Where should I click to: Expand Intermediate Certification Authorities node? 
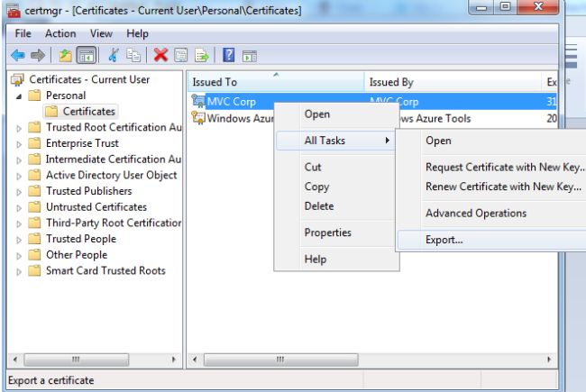click(x=19, y=160)
